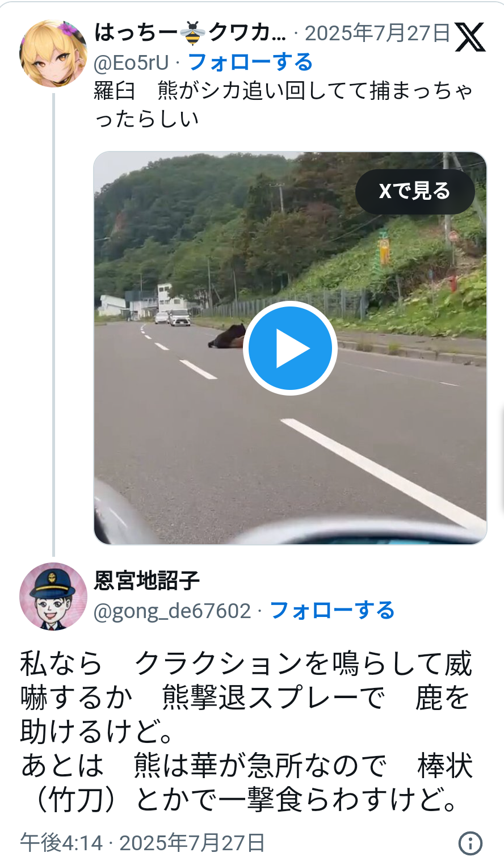Screen dimensions: 504x861
Task: Click the thread connector line below the avatar
Action: click(x=54, y=325)
